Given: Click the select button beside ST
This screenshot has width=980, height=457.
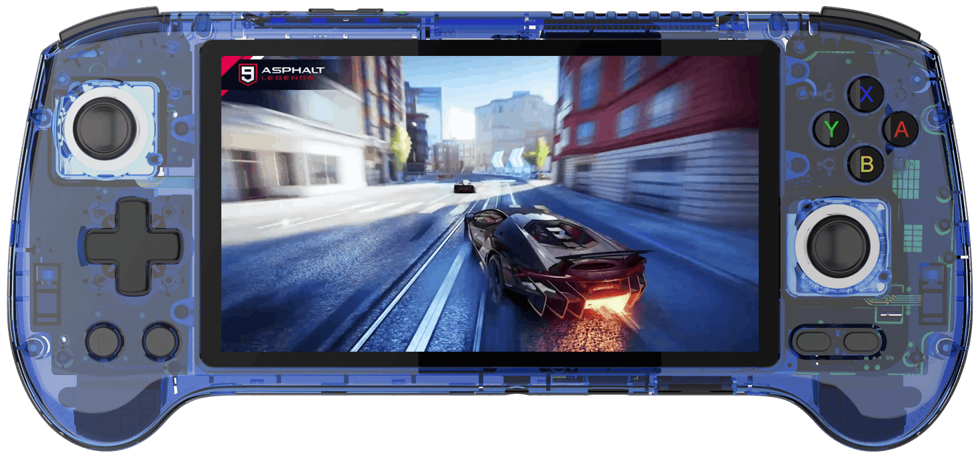Looking at the screenshot, I should tap(813, 342).
